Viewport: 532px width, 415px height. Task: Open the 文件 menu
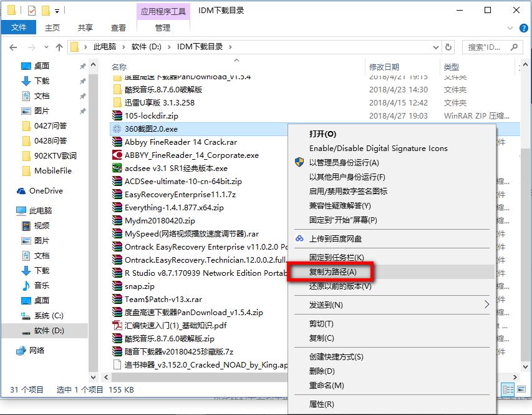point(18,27)
